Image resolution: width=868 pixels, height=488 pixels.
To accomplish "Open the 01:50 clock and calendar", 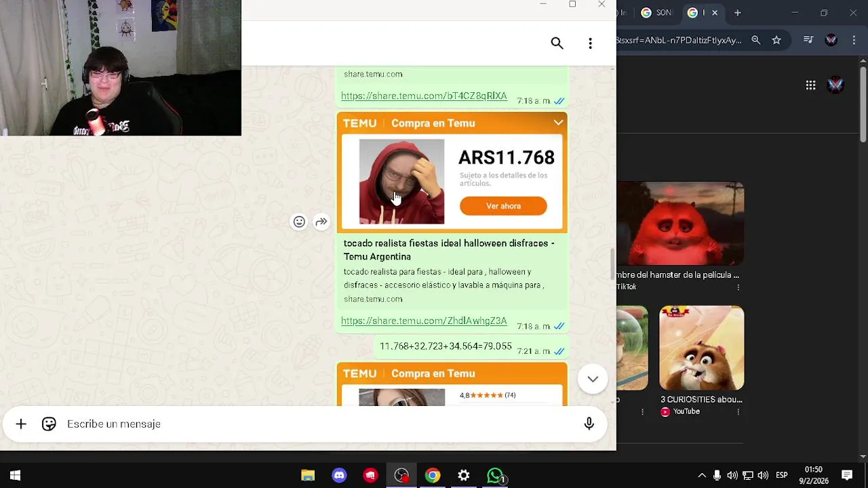I will (x=813, y=476).
